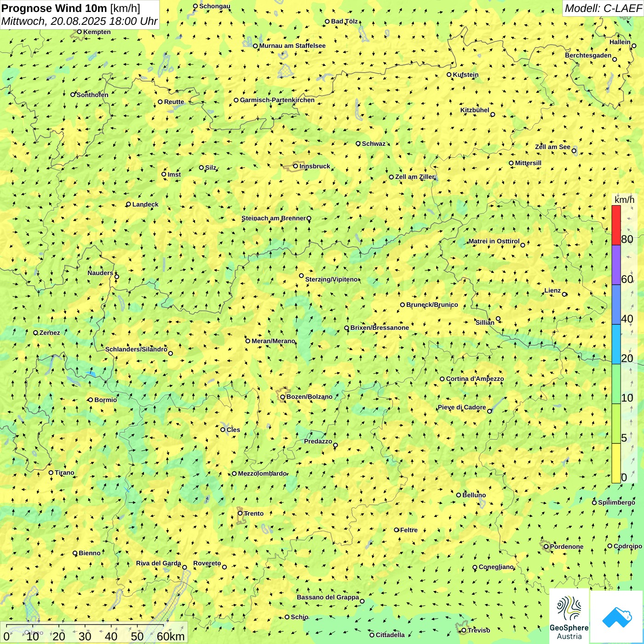Click the '60km' distance scale label
The height and width of the screenshot is (644, 644).
click(x=171, y=636)
